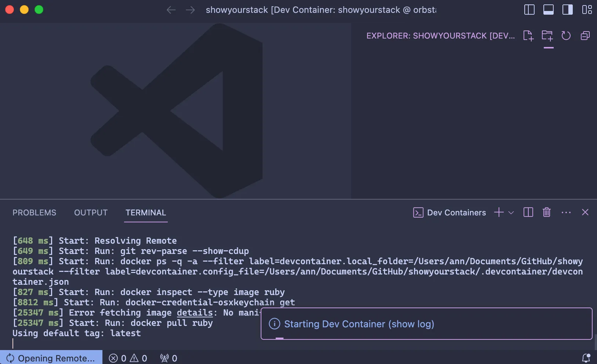Click the forwarded ports status item
The width and height of the screenshot is (597, 364).
pyautogui.click(x=169, y=358)
